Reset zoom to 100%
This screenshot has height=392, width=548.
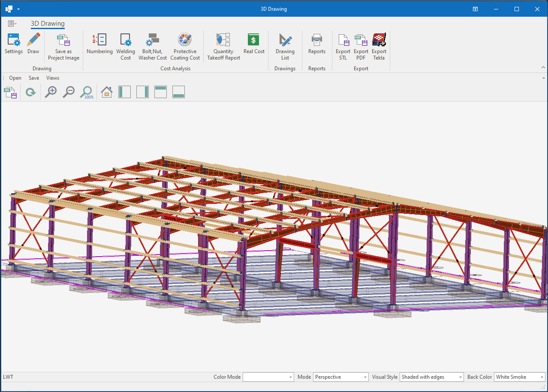point(87,92)
